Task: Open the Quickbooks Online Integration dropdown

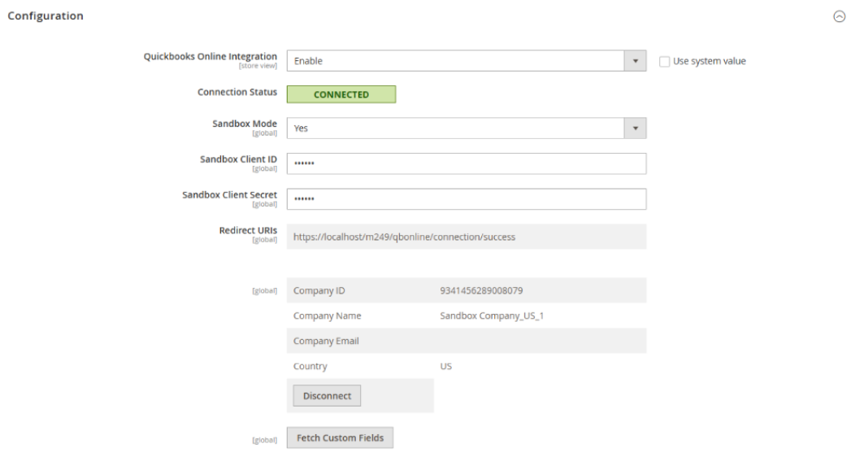Action: 467,61
